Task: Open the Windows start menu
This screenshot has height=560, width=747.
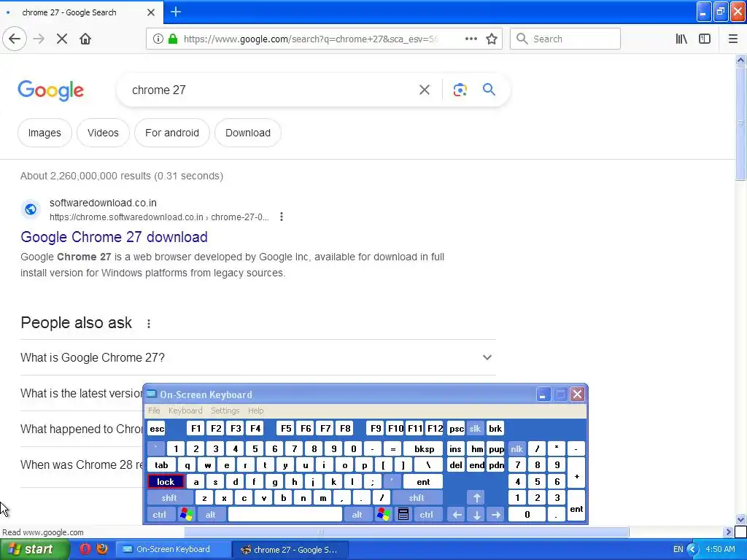Action: [34, 549]
